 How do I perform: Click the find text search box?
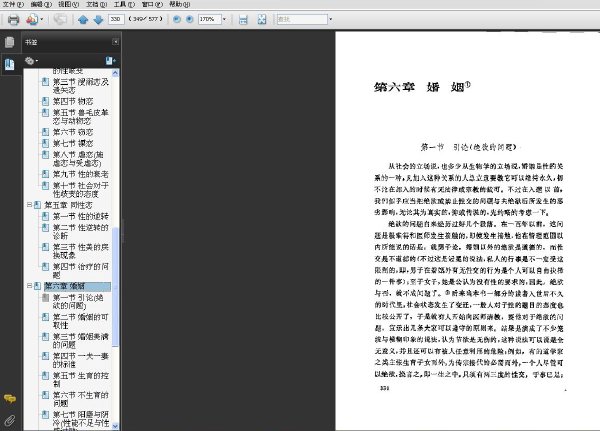click(x=302, y=19)
